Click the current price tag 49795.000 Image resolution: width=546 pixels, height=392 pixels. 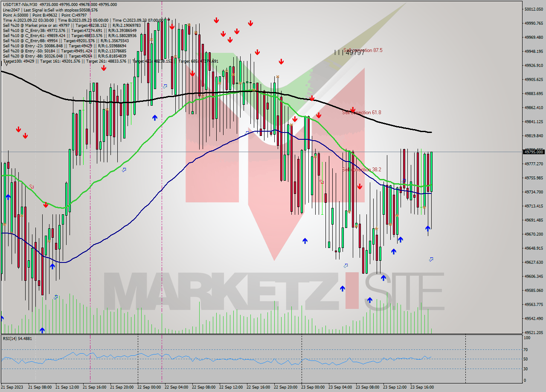pos(534,152)
